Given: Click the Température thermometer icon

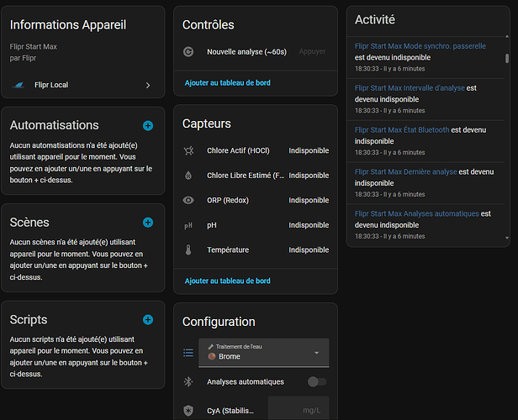Looking at the screenshot, I should point(188,249).
